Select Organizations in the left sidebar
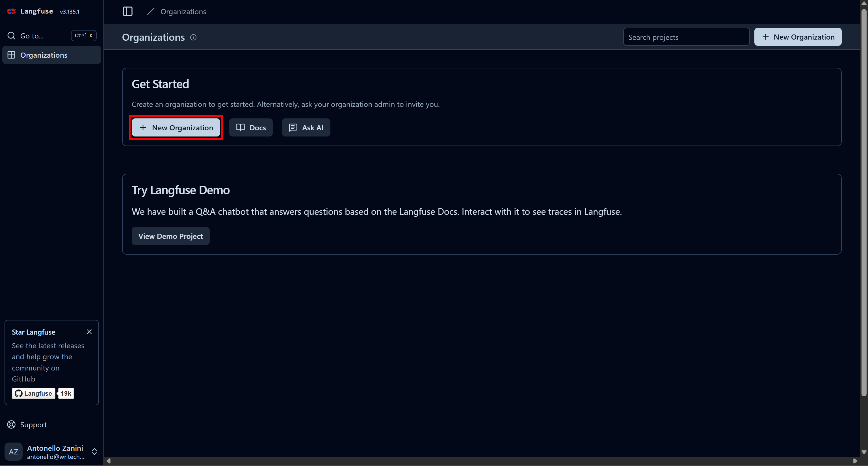The width and height of the screenshot is (868, 466). 44,55
